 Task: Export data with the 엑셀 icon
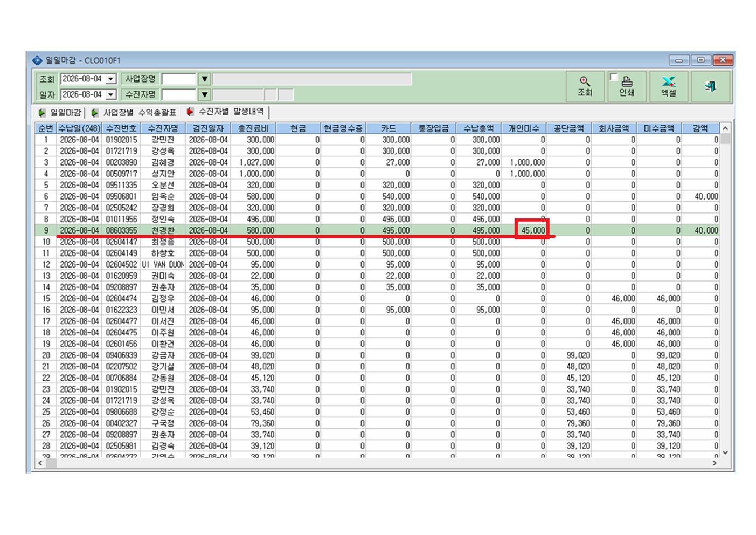pyautogui.click(x=669, y=82)
